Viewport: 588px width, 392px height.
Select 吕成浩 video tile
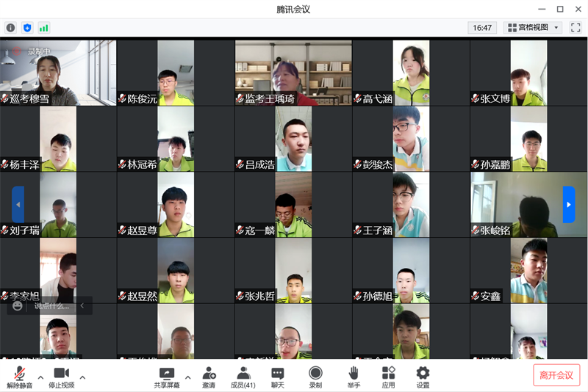point(293,139)
